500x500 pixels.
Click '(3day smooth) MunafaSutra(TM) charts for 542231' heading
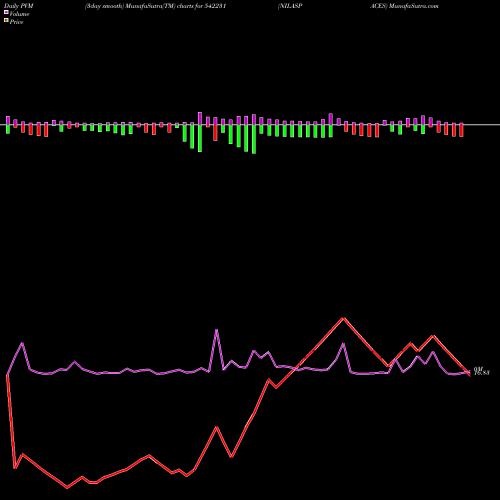click(x=156, y=6)
